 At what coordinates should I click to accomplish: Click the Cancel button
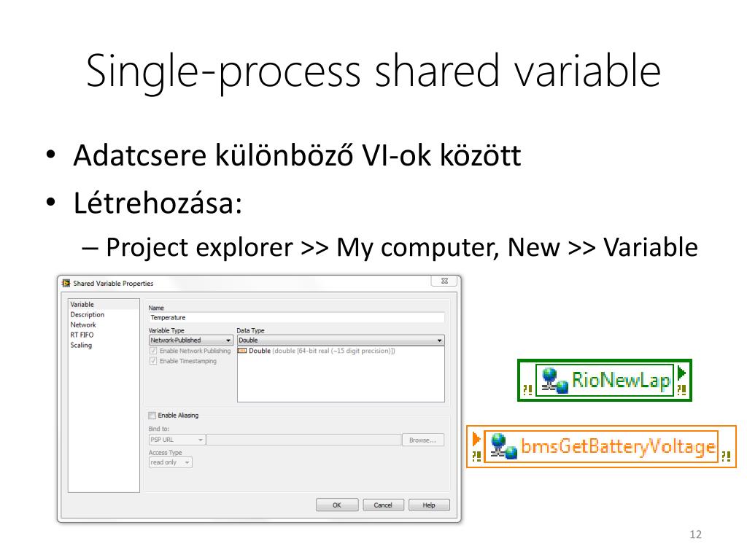pyautogui.click(x=383, y=505)
